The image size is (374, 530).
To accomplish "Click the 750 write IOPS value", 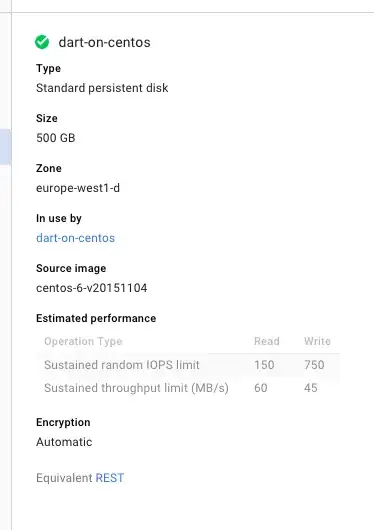I will pos(314,365).
